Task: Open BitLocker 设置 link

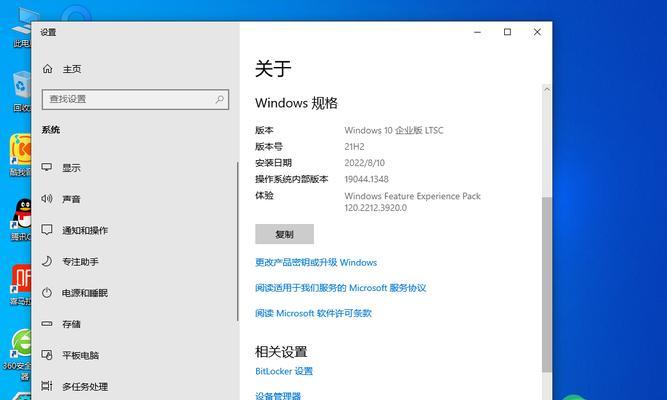Action: 284,371
